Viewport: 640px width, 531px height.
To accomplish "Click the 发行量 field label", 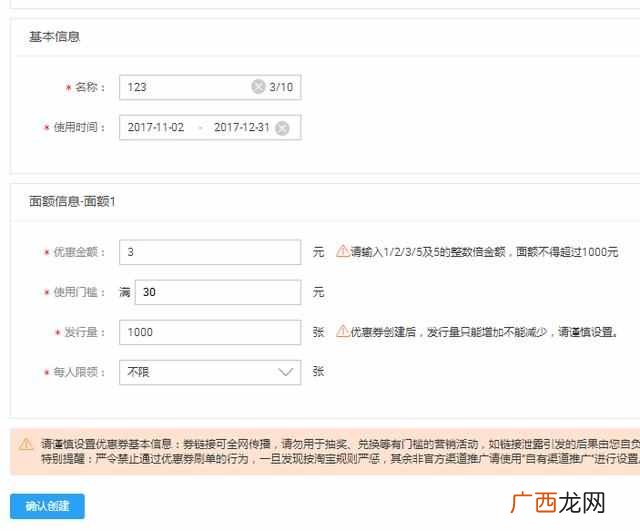I will point(84,332).
